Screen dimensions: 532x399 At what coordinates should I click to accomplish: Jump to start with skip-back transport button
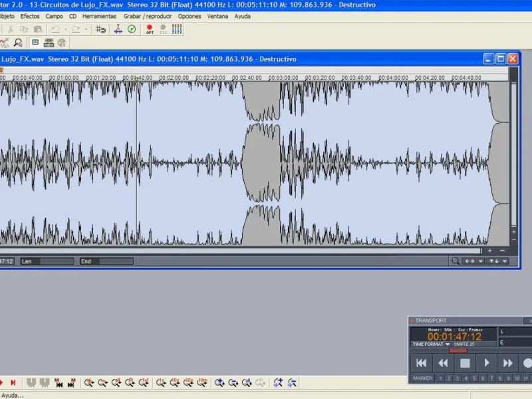pos(421,363)
